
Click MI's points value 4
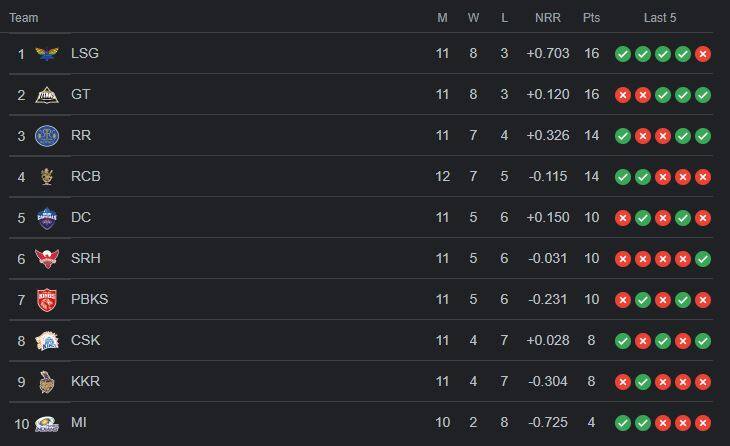tap(591, 422)
